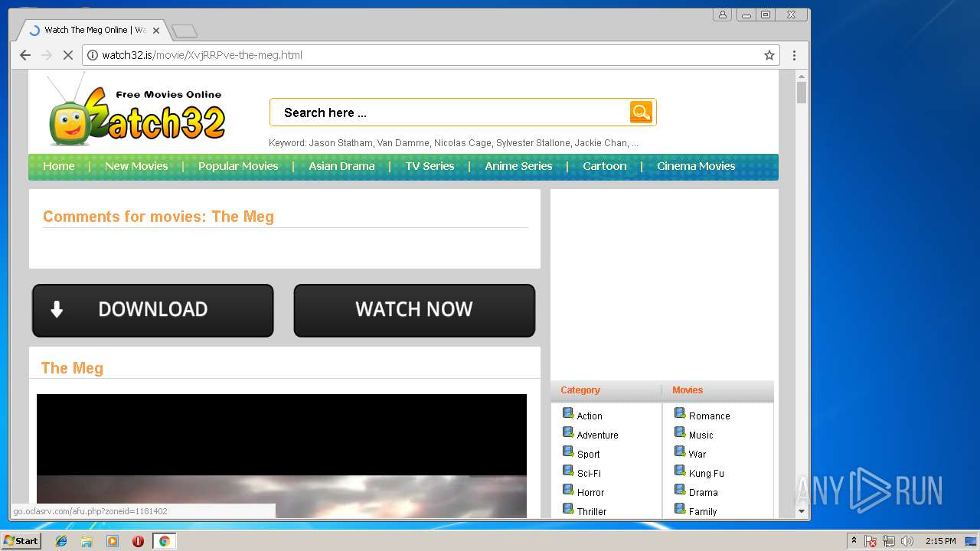This screenshot has height=551, width=980.
Task: Click the WATCH NOW button
Action: [414, 310]
